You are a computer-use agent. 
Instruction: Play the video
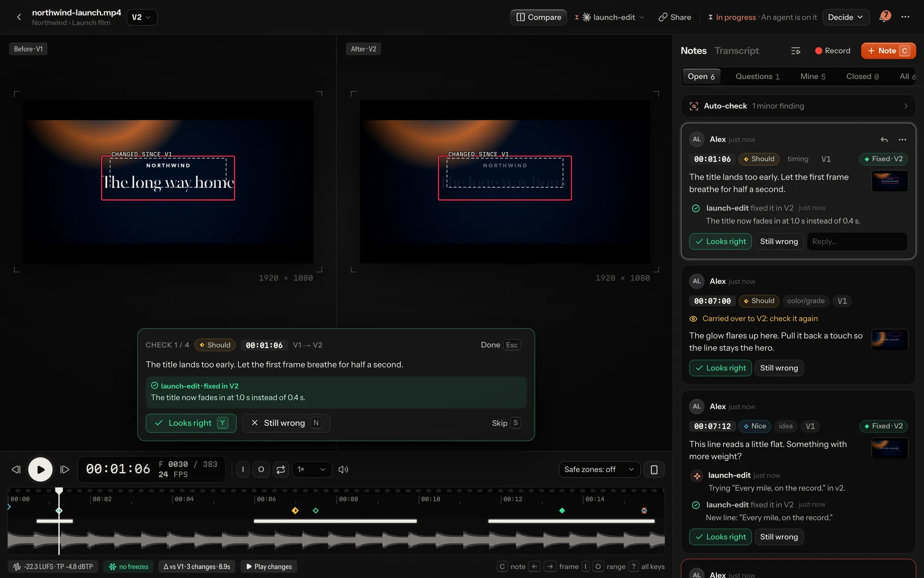coord(41,469)
